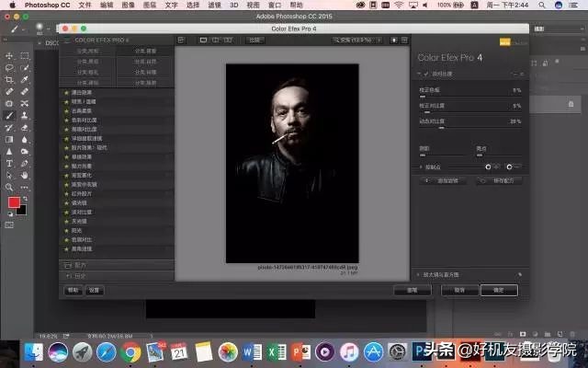
Task: Click the 设置 settings button
Action: pyautogui.click(x=94, y=291)
